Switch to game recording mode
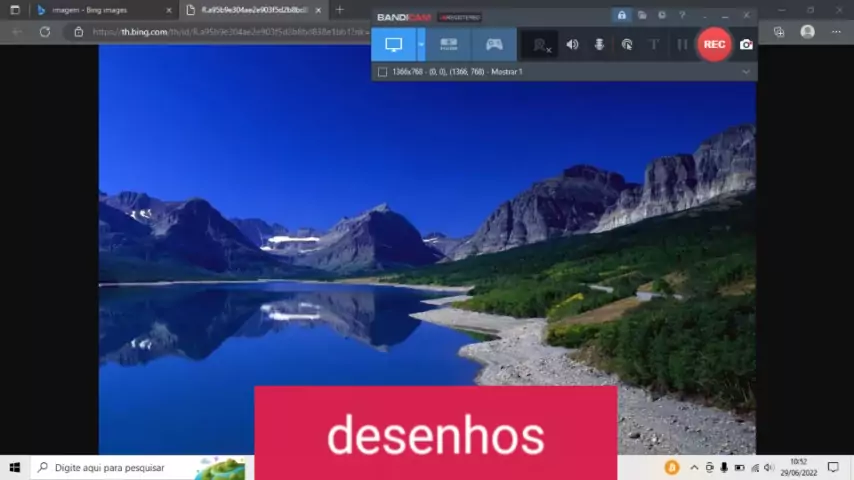 click(494, 45)
